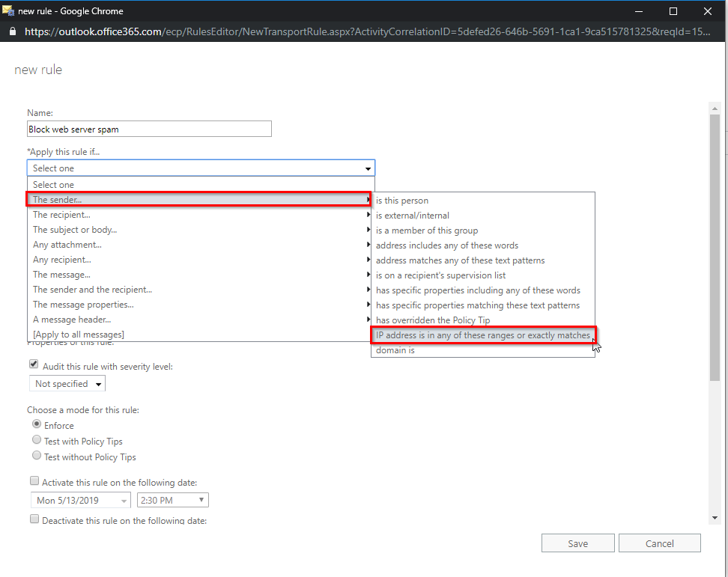Open the "2:30 PM" time dropdown
The width and height of the screenshot is (728, 577).
pyautogui.click(x=172, y=500)
